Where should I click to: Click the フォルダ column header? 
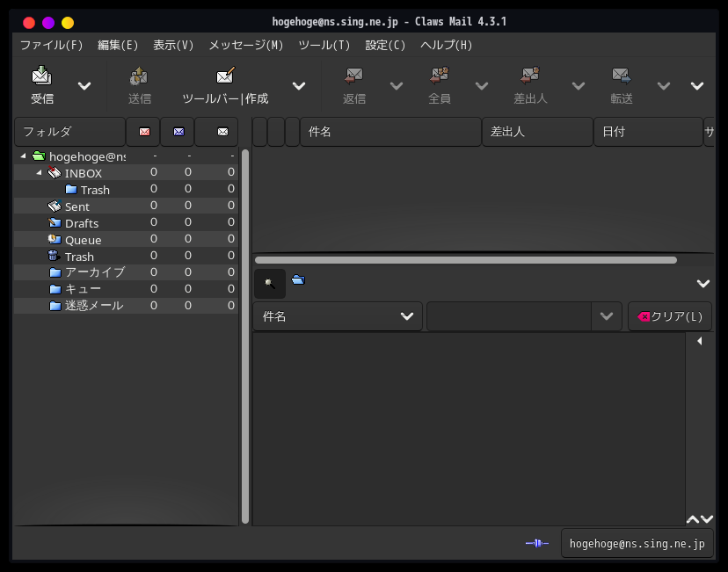[70, 132]
